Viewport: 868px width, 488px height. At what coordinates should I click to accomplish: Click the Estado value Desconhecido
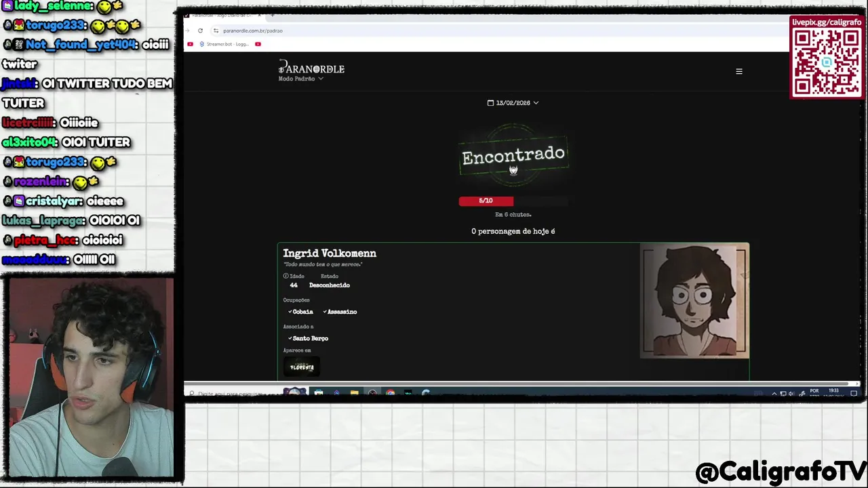[330, 285]
